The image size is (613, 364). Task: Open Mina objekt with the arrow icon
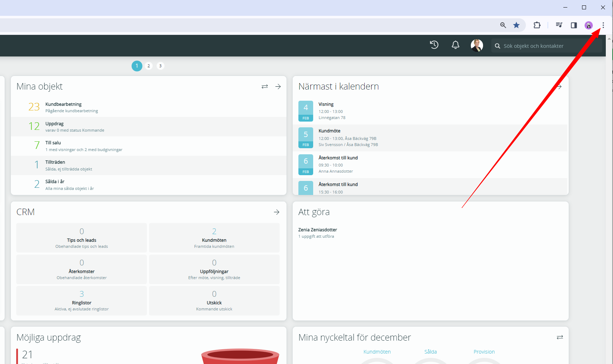(x=278, y=87)
